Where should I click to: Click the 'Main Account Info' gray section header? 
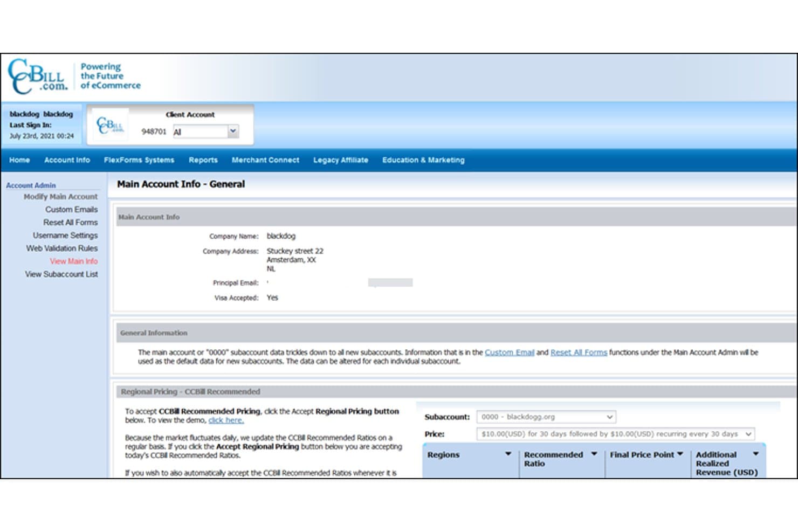[x=149, y=217]
